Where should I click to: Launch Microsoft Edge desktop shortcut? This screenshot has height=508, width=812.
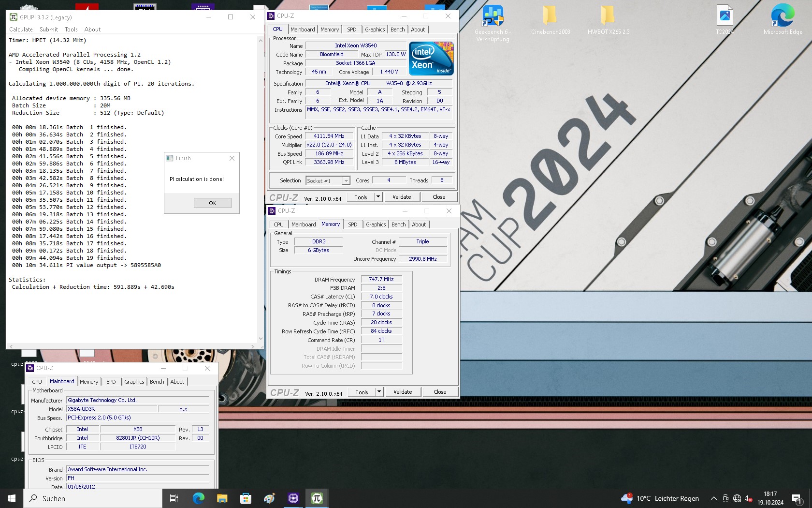click(x=783, y=20)
